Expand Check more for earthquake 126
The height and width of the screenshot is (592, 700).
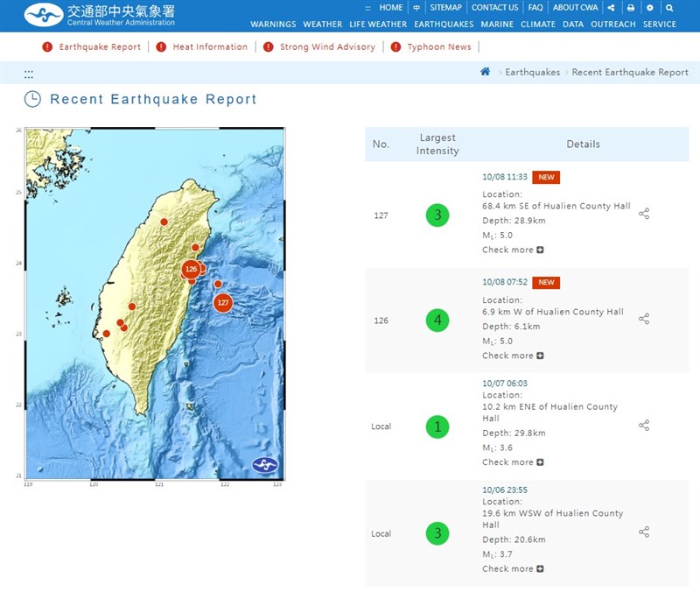(x=513, y=356)
